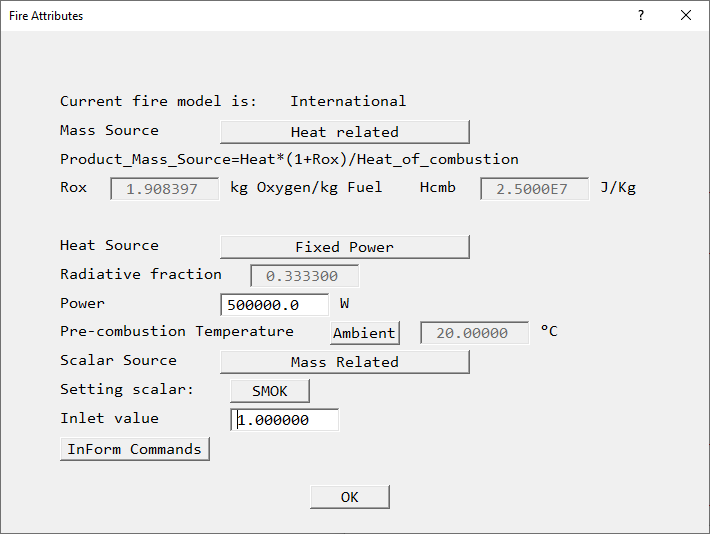710x534 pixels.
Task: Click the Inlet value input field
Action: click(x=285, y=420)
